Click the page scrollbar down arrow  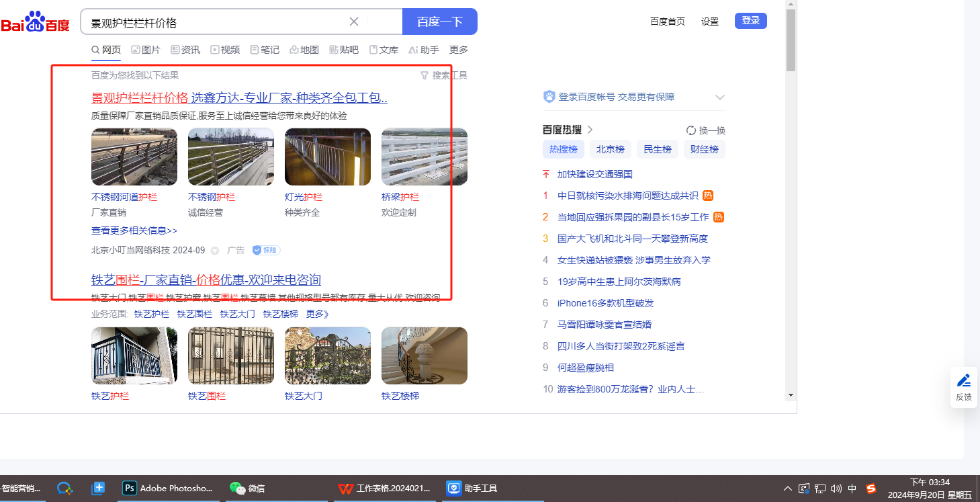[791, 395]
